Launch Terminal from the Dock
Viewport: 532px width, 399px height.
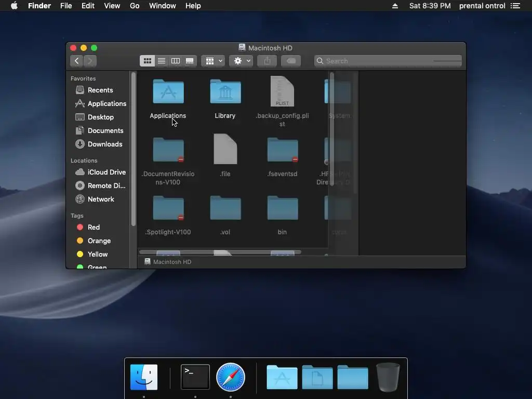pos(195,377)
